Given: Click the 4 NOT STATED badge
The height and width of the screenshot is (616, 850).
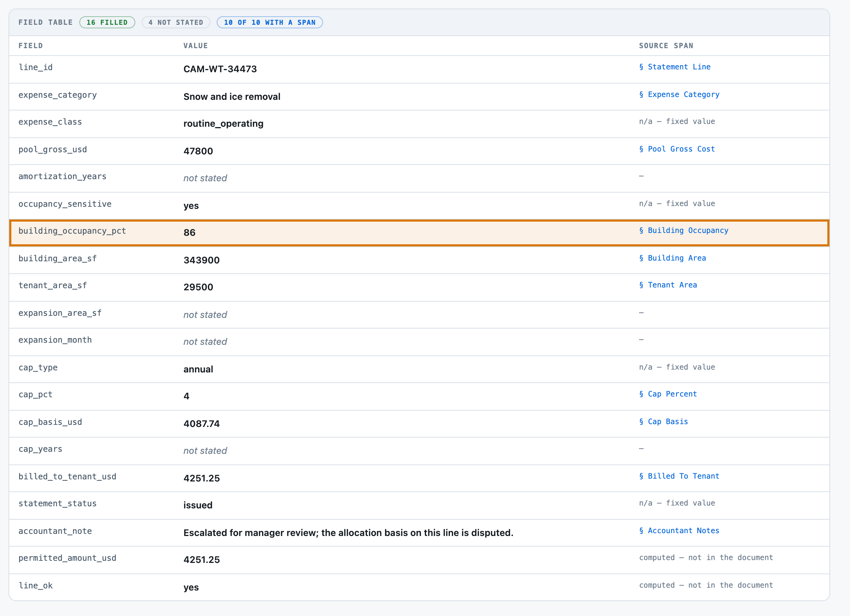Looking at the screenshot, I should (176, 23).
